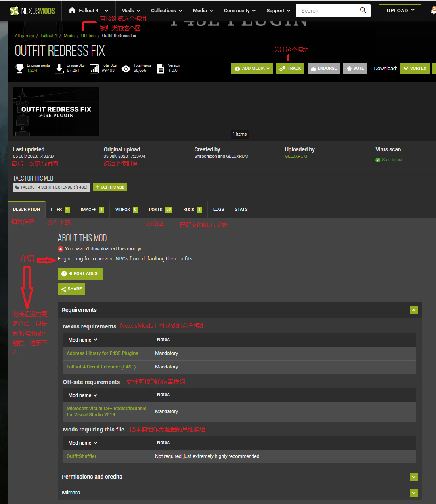
Task: Open Fallout 4 Script Extender (F4SE) link
Action: tap(101, 367)
